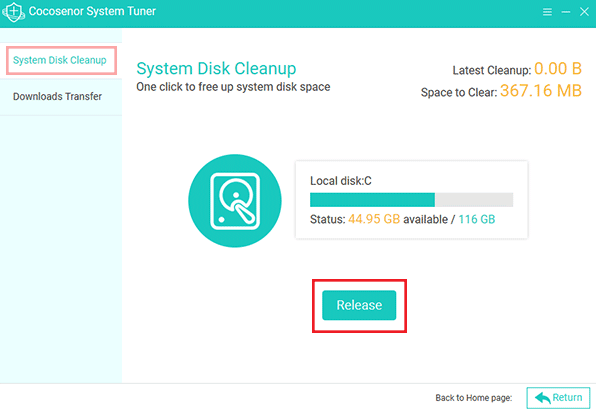
Task: Click the Local disk:C label
Action: (341, 181)
